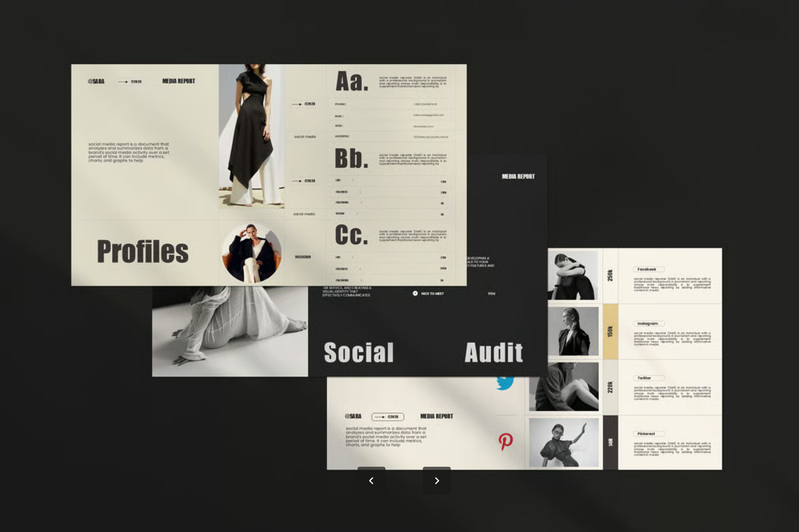Open the photo beside the Instagram row
799x532 pixels.
[x=573, y=331]
